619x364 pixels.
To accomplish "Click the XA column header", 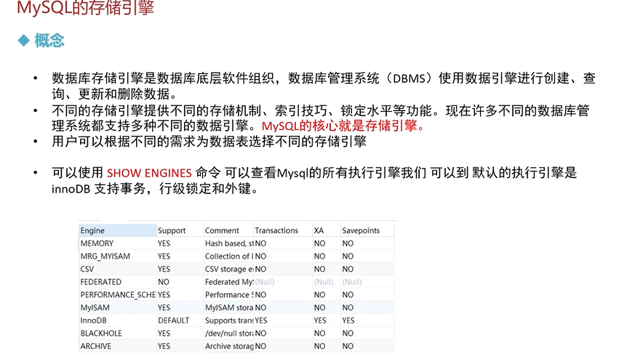I will [326, 230].
